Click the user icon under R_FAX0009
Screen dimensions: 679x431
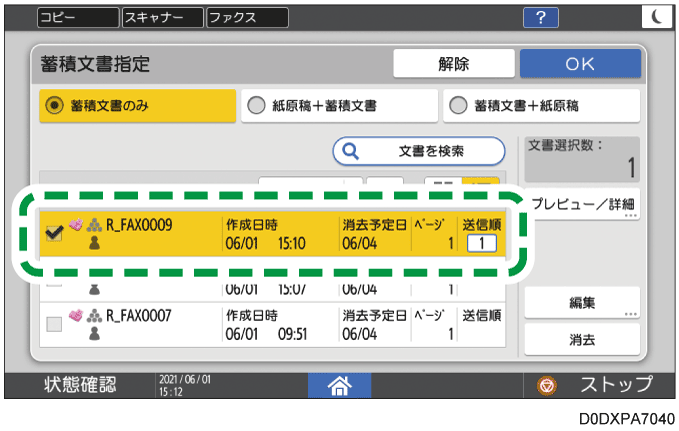point(94,243)
